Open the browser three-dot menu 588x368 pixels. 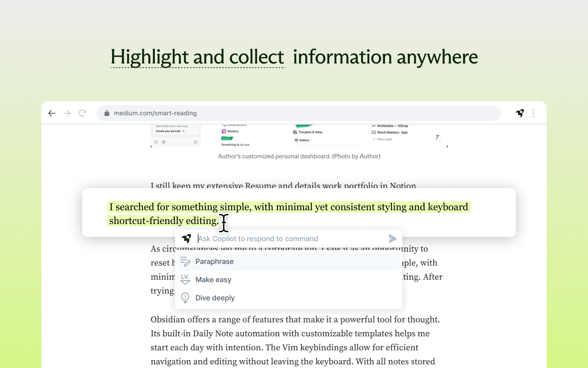[533, 113]
